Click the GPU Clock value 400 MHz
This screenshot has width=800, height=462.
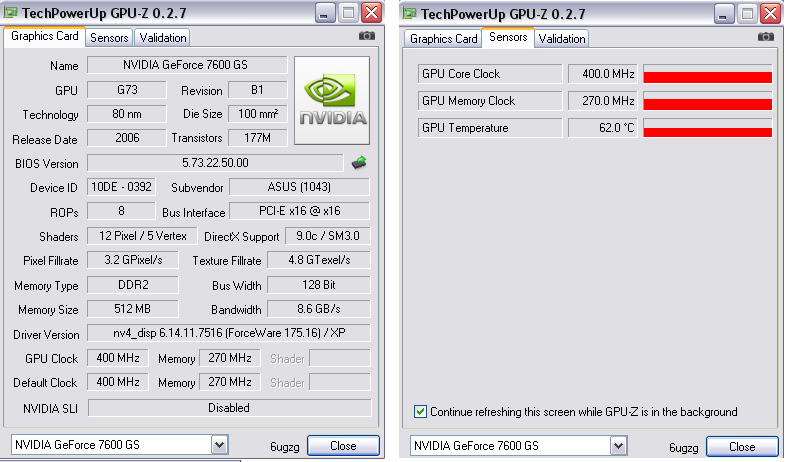pos(118,358)
